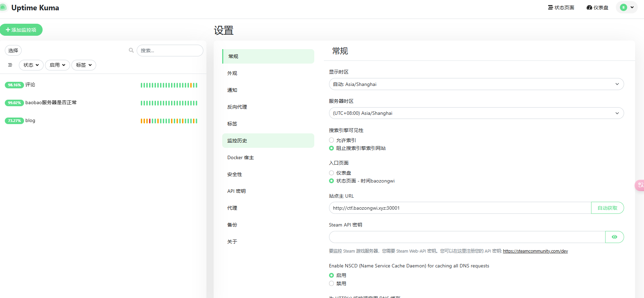
Task: Click the blog monitor heartbeat bar
Action: click(169, 121)
